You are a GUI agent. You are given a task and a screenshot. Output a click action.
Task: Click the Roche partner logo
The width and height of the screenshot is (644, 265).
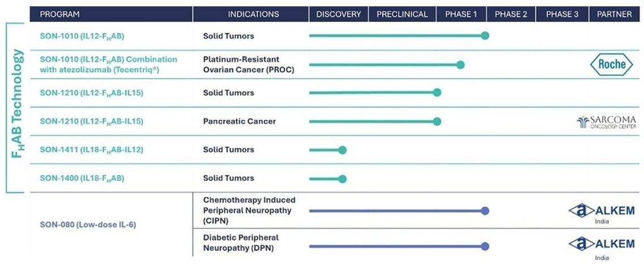[x=612, y=65]
